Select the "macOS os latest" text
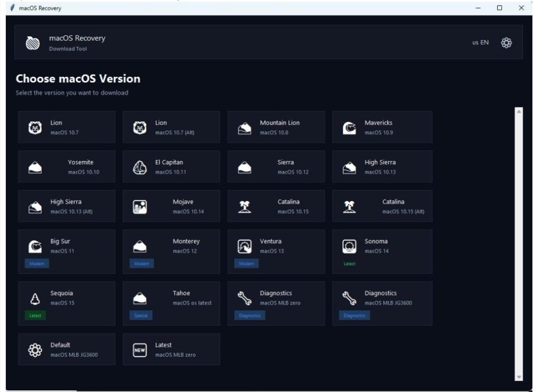534x392 pixels. pyautogui.click(x=192, y=303)
